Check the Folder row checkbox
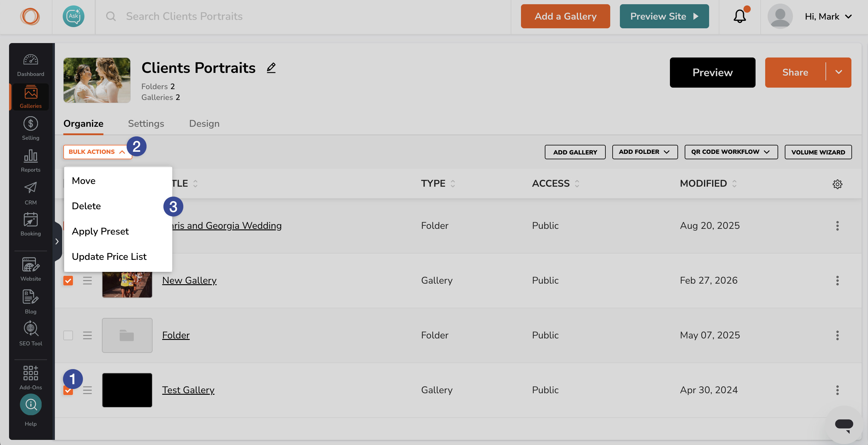The width and height of the screenshot is (868, 445). tap(68, 335)
